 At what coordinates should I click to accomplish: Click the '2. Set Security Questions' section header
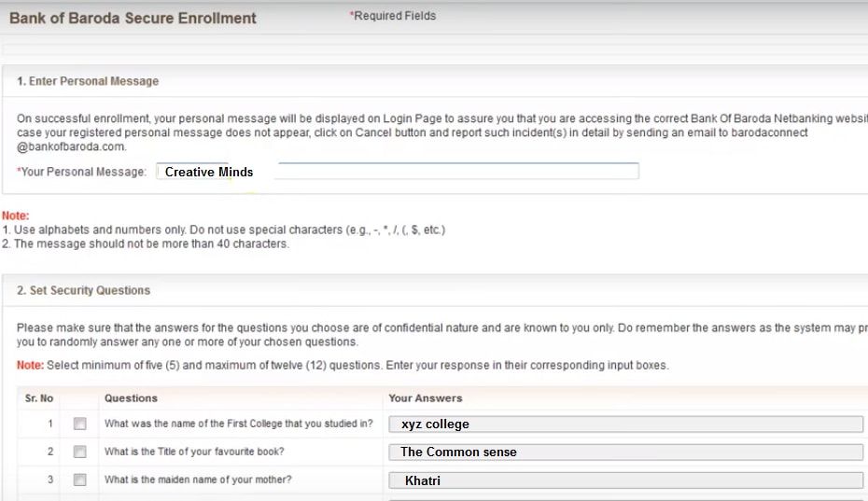click(x=83, y=290)
